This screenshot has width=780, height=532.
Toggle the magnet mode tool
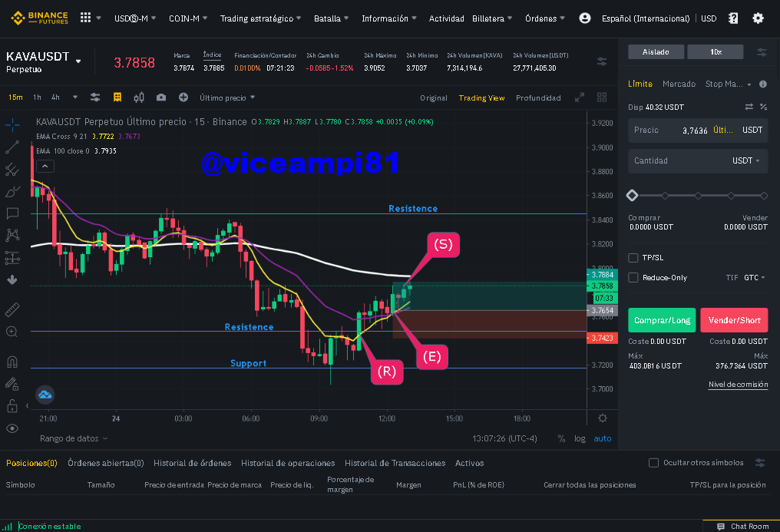(x=12, y=362)
